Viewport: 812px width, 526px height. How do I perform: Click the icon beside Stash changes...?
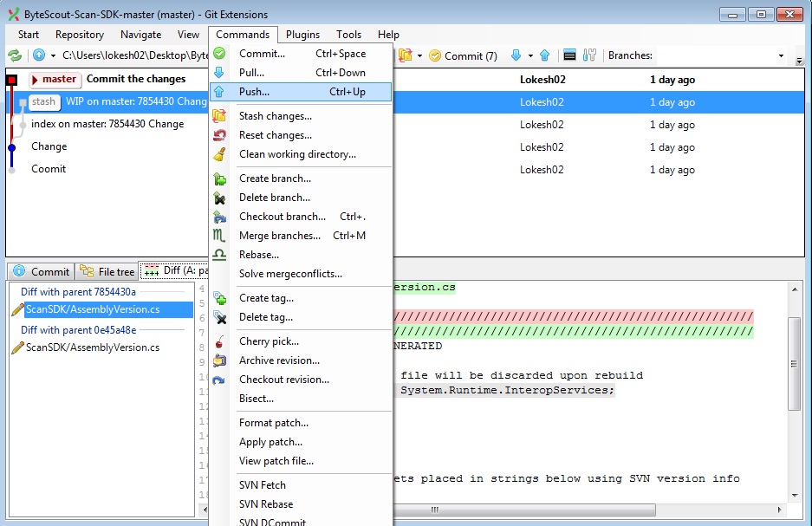219,116
